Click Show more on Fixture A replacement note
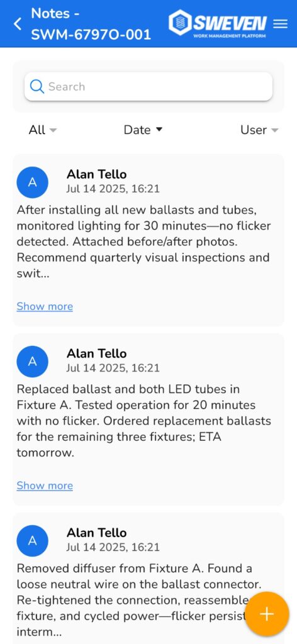The width and height of the screenshot is (297, 644). click(45, 486)
